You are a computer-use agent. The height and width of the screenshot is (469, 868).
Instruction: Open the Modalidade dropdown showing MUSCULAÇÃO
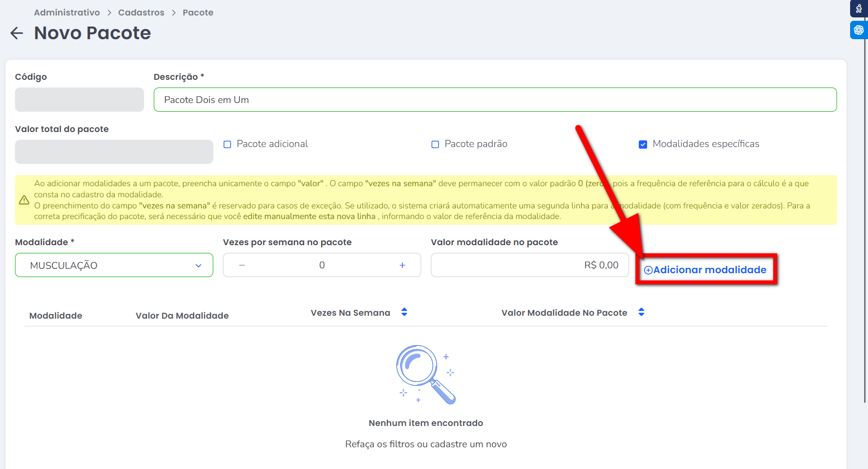point(114,265)
